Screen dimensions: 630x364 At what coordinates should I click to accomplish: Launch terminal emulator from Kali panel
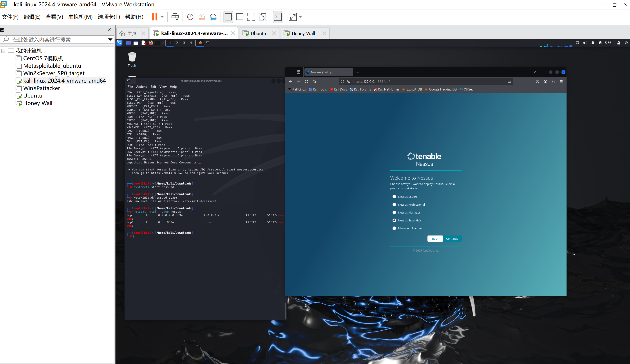[157, 43]
